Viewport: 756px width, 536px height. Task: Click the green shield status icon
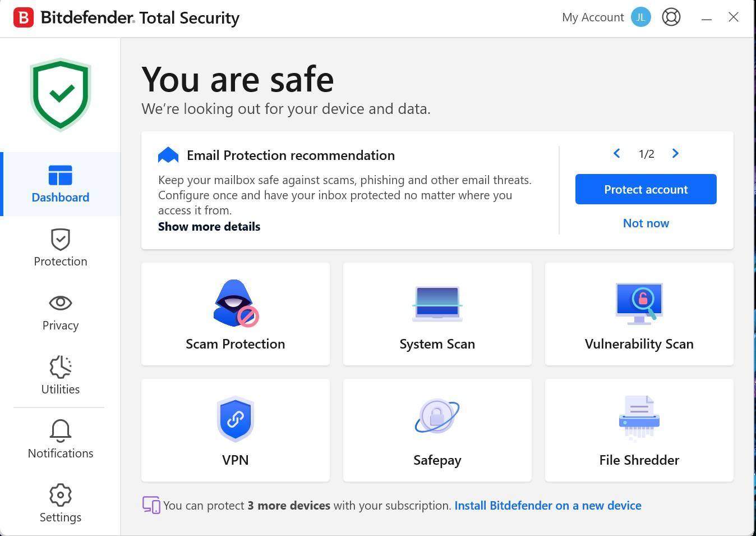[61, 94]
